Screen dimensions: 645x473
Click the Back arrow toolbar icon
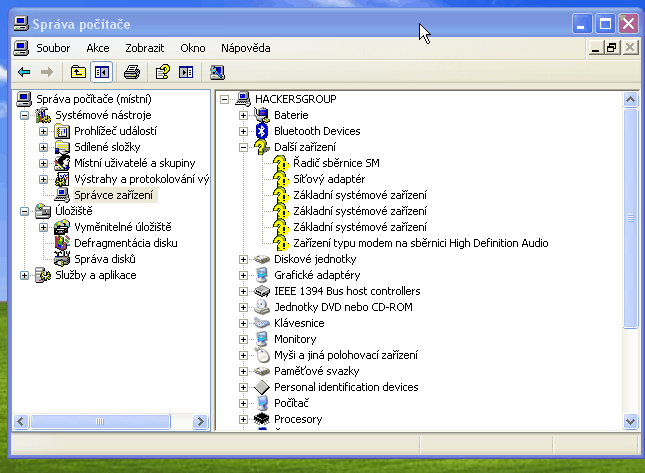coord(25,72)
